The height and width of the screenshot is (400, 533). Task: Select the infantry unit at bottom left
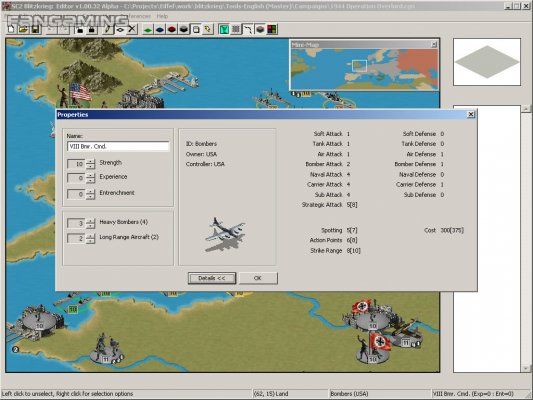click(106, 349)
